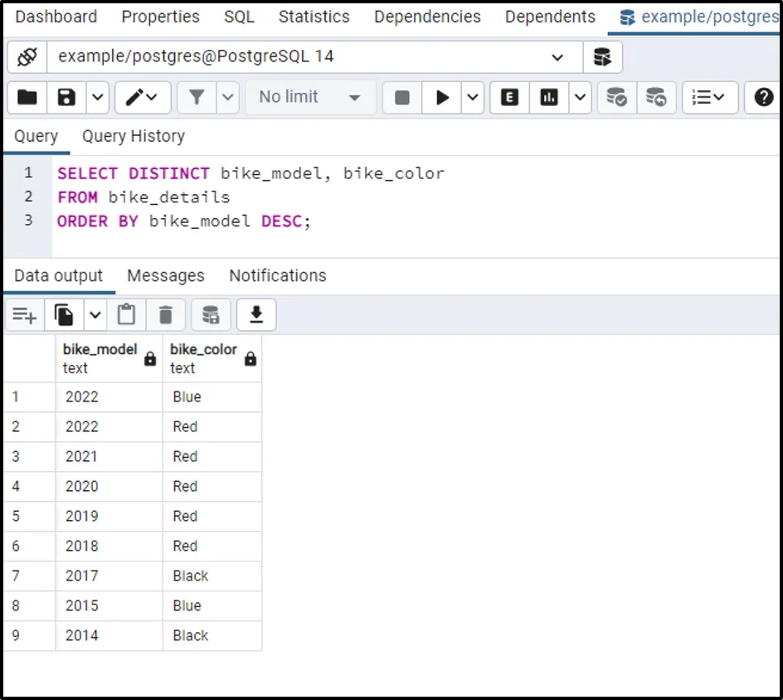Click the Commit transaction icon

point(616,98)
